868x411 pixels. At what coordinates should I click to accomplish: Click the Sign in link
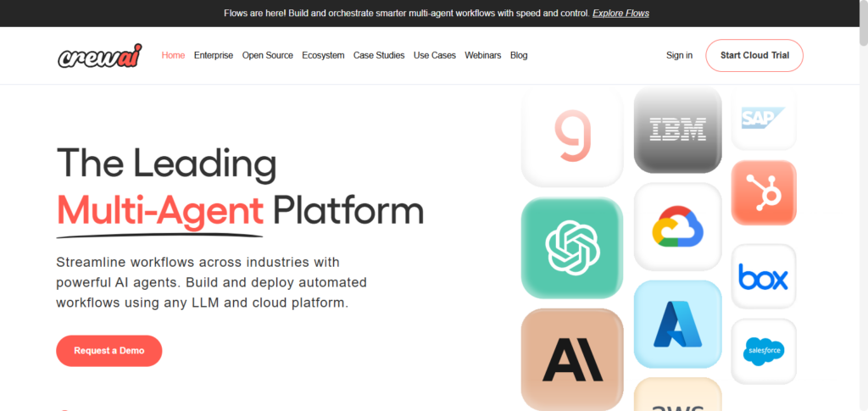(679, 56)
